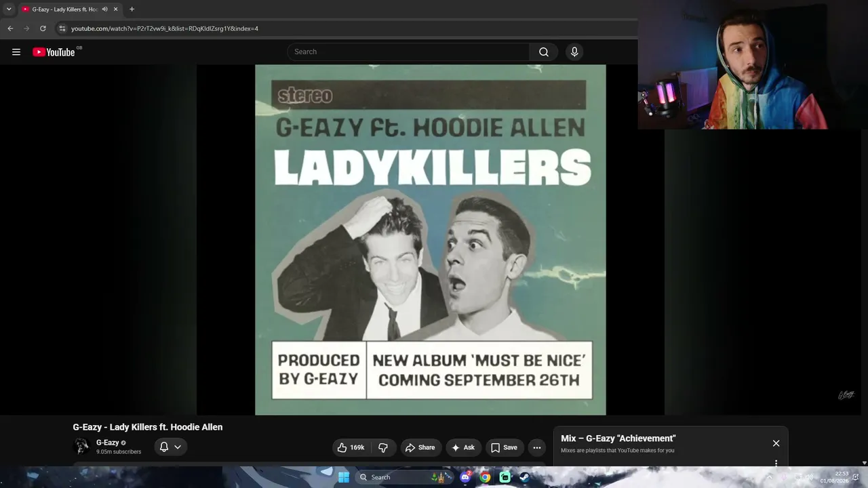Click the search magnifier button
868x488 pixels.
tap(544, 52)
